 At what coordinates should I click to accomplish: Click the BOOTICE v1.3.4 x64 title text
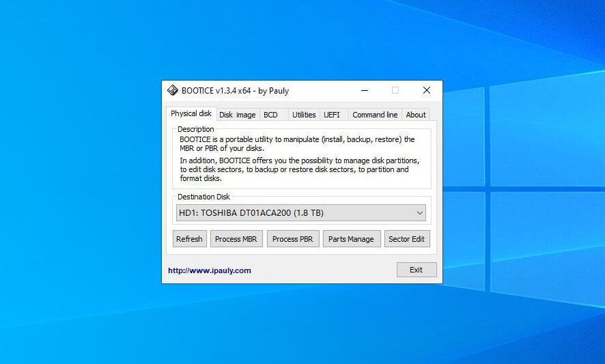[x=235, y=91]
